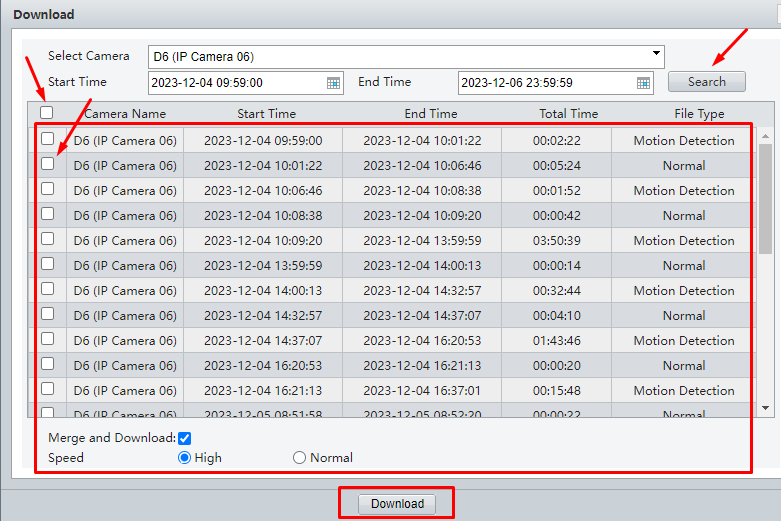Click total time 03:50:39 cell
781x521 pixels.
point(556,241)
